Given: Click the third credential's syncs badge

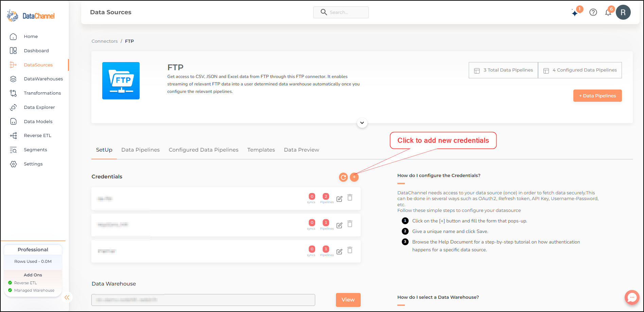Looking at the screenshot, I should pos(312,249).
